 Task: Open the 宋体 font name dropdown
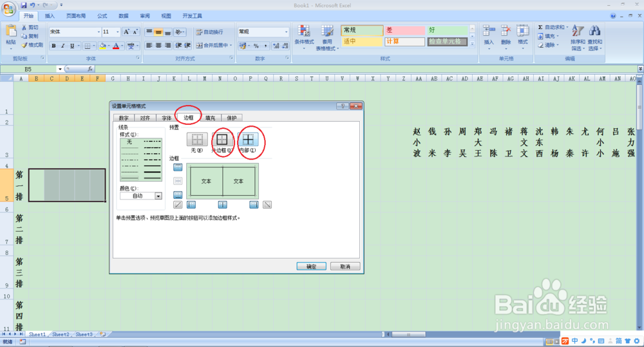point(99,32)
